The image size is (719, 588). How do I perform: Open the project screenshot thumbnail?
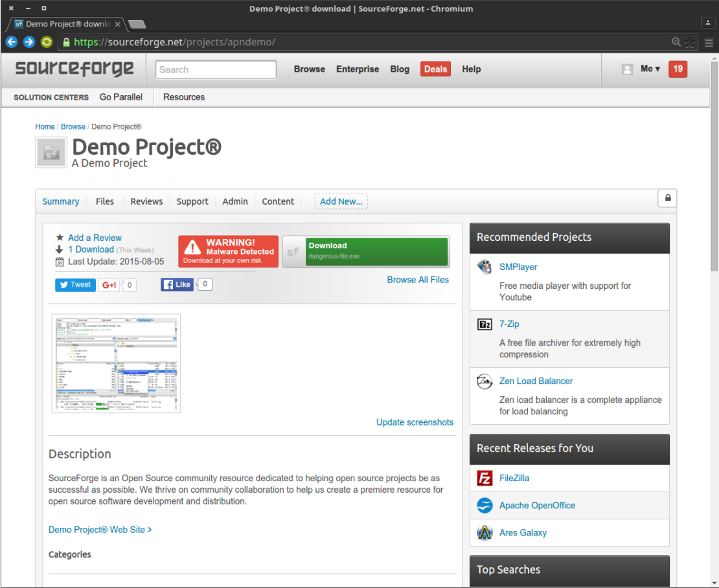click(x=116, y=363)
